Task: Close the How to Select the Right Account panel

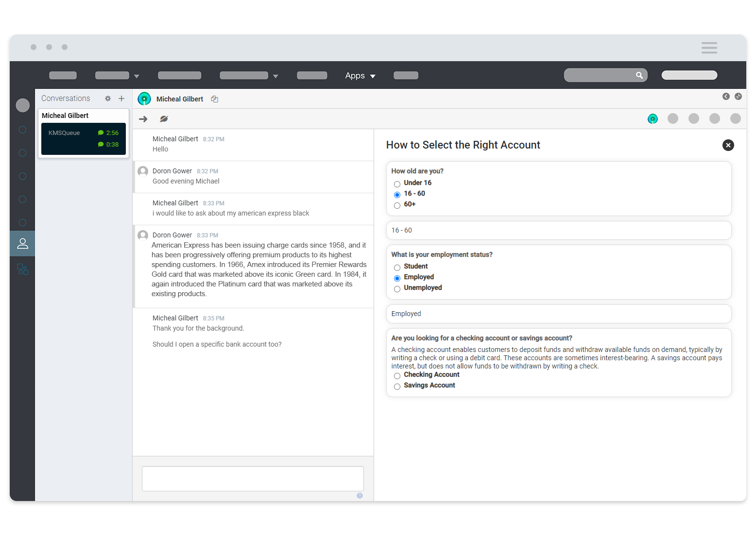Action: (x=728, y=145)
